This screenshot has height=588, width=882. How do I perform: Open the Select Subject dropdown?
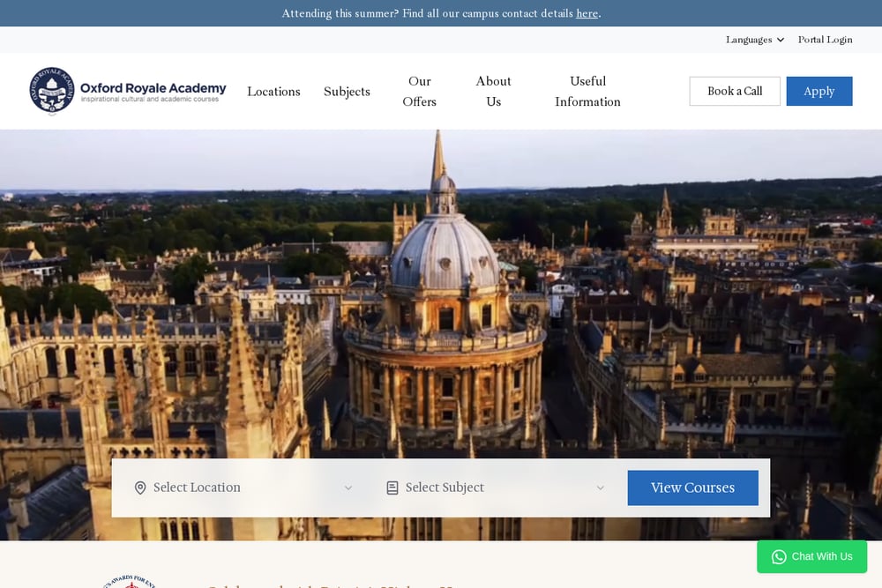(496, 488)
